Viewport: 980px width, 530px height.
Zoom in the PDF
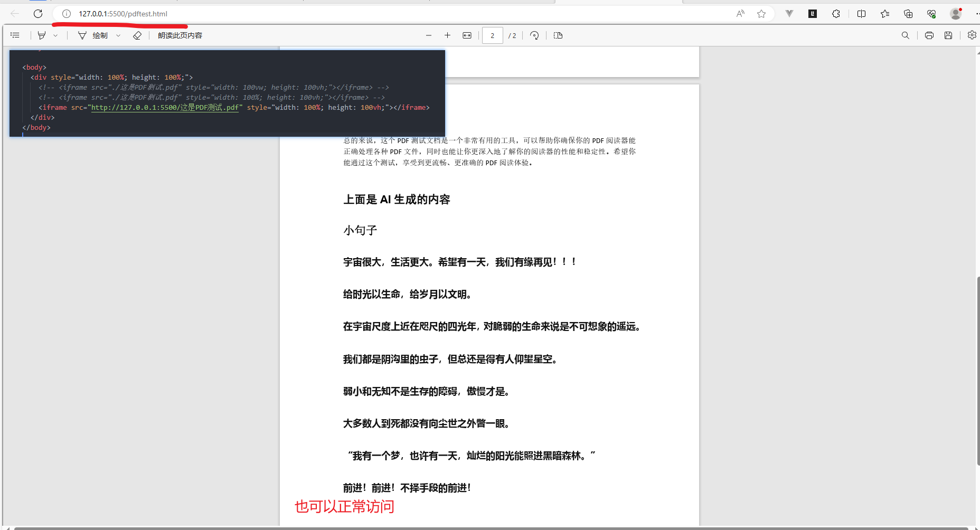click(447, 35)
